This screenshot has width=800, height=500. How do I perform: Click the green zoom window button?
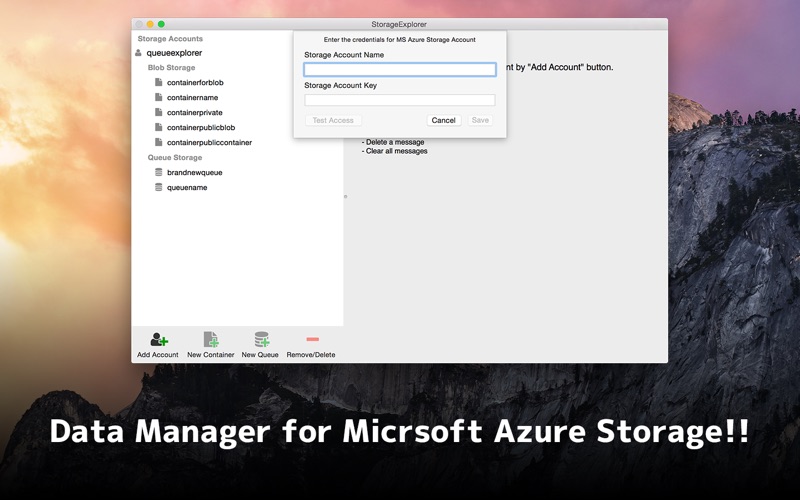click(161, 24)
